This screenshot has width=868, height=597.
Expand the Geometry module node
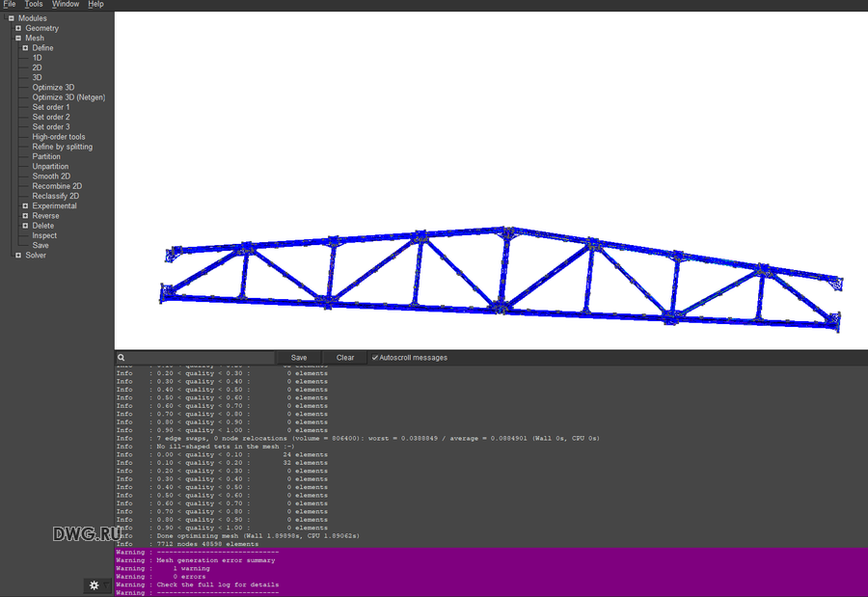[x=18, y=28]
